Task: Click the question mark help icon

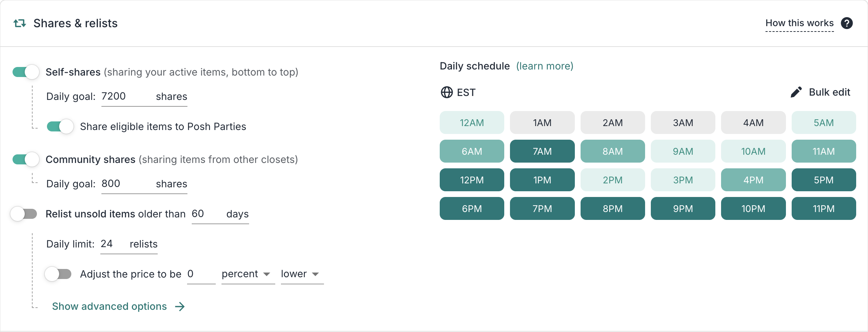Action: coord(846,23)
